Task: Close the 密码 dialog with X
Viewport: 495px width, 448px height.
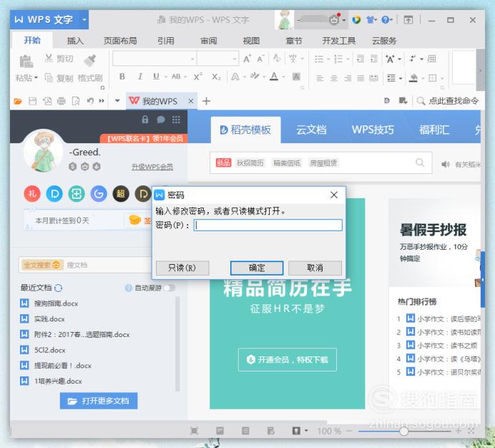Action: pyautogui.click(x=334, y=195)
